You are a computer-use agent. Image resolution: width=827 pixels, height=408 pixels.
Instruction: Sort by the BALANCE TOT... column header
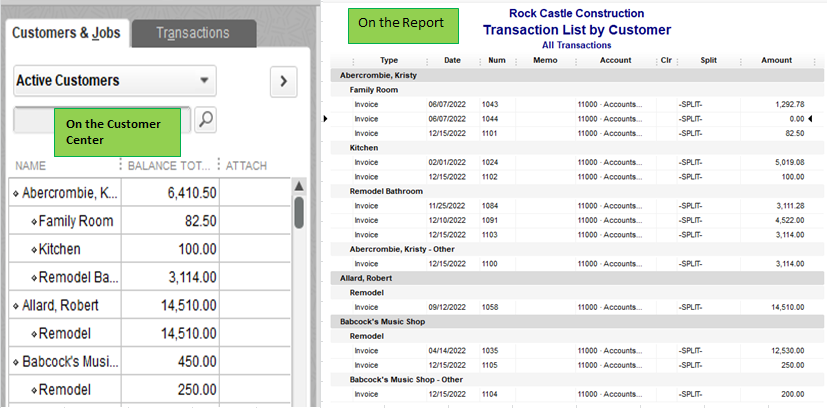click(x=169, y=166)
